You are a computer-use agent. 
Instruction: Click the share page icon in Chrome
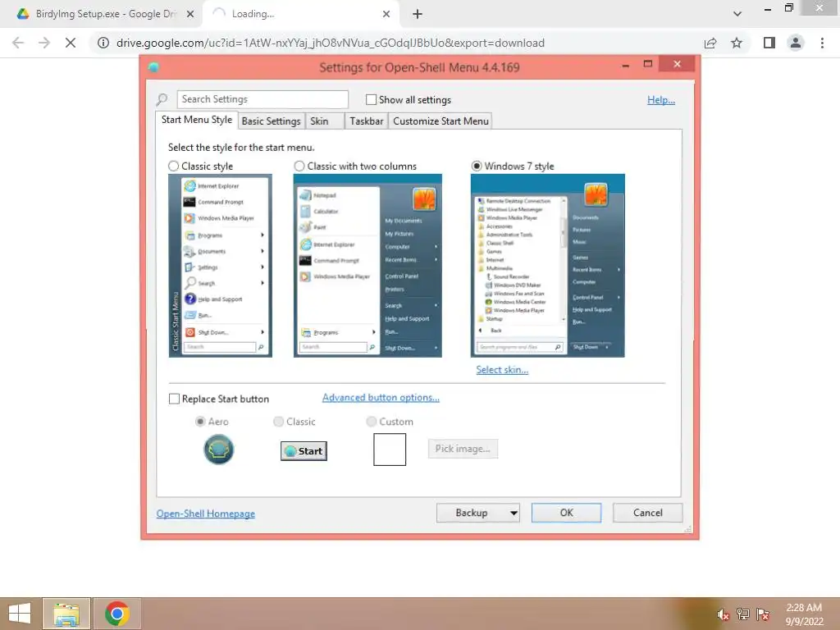click(710, 43)
